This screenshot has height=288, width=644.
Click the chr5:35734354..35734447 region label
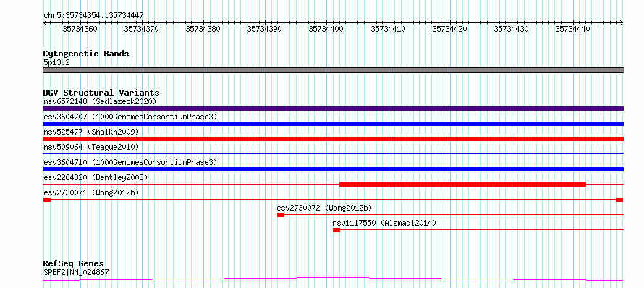pos(93,16)
